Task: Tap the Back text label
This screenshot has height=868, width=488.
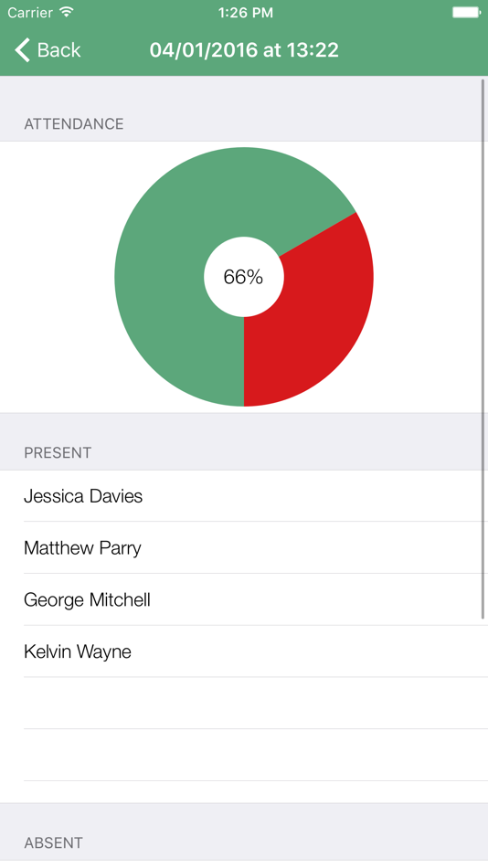Action: [x=58, y=50]
